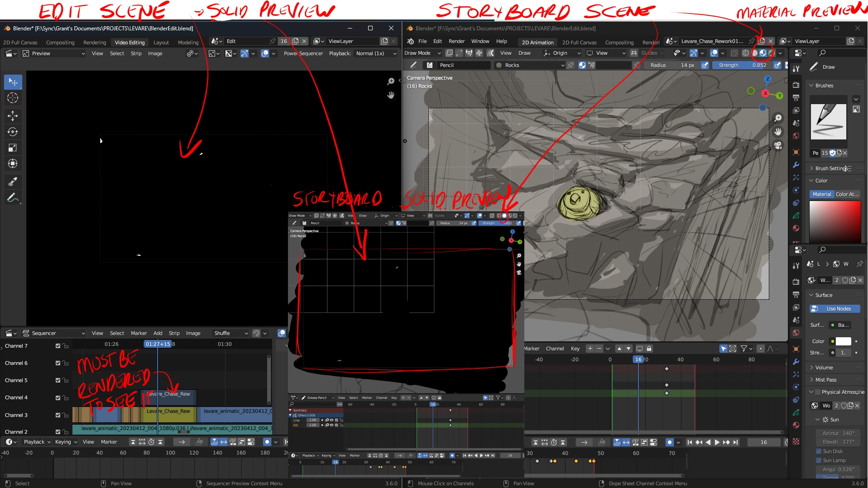
Task: Open the Render menu in right window
Action: [x=456, y=41]
